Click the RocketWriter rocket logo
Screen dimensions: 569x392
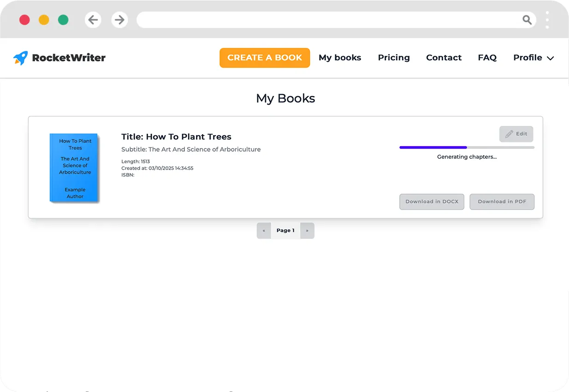click(20, 57)
